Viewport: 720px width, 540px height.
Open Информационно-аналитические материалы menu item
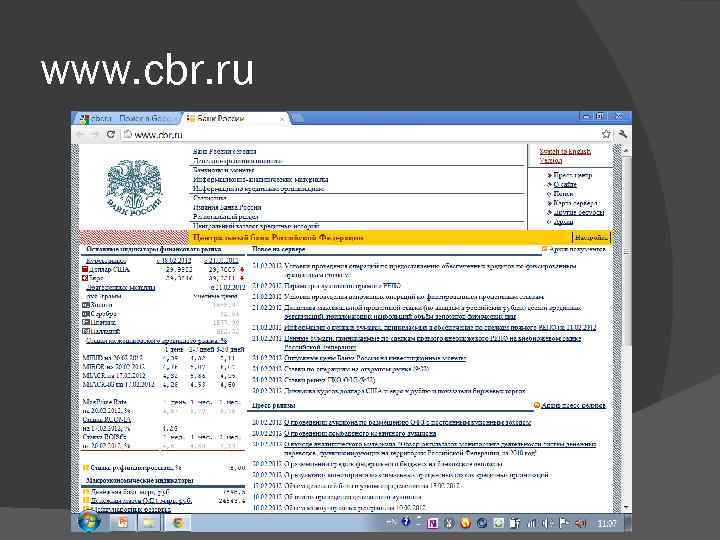click(x=260, y=179)
